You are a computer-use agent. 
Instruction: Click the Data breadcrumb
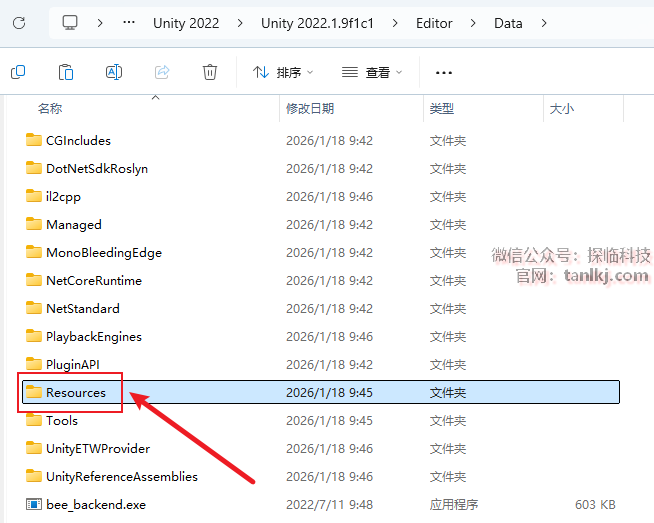point(508,23)
